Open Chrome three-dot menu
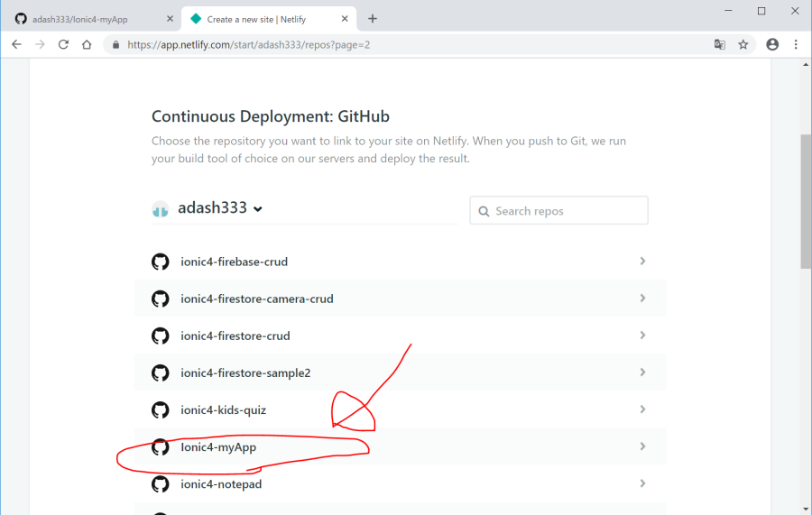Screen dimensions: 812x515 [x=796, y=44]
